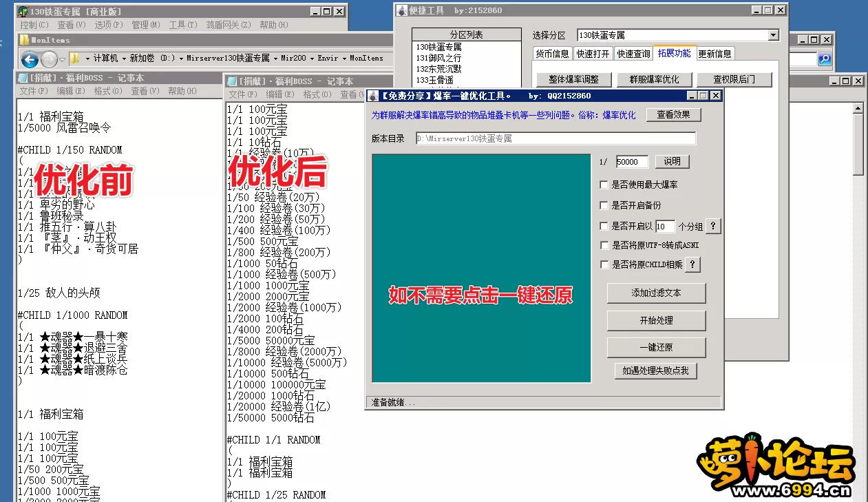The width and height of the screenshot is (868, 502).
Task: Click 一键还原 button
Action: point(656,347)
